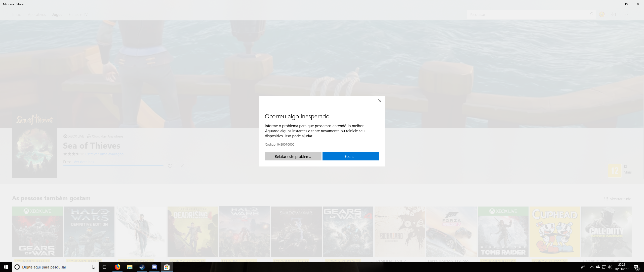Click the XBOX LIVE label under the banner
Image resolution: width=644 pixels, height=272 pixels.
74,136
